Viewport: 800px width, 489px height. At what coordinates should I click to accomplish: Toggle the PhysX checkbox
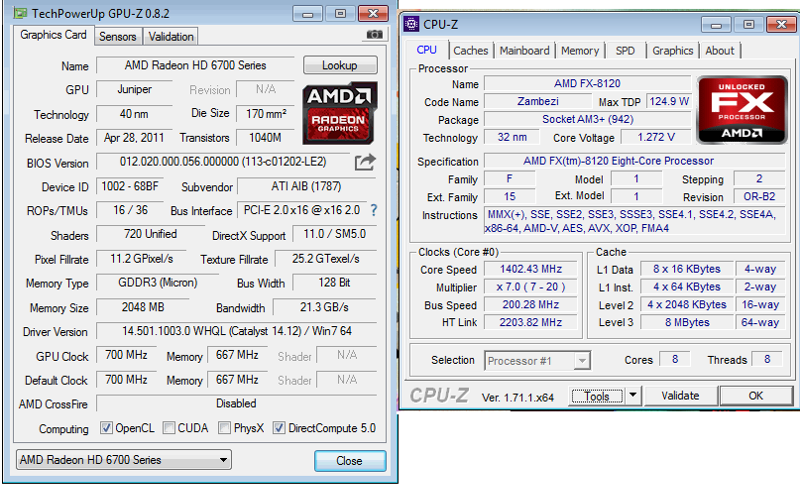coord(224,428)
